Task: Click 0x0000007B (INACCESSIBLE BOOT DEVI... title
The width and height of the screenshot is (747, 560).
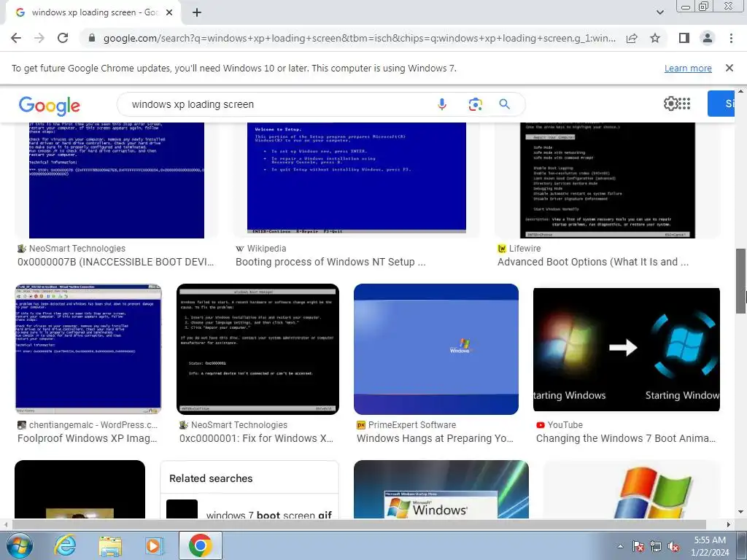Action: click(x=116, y=262)
